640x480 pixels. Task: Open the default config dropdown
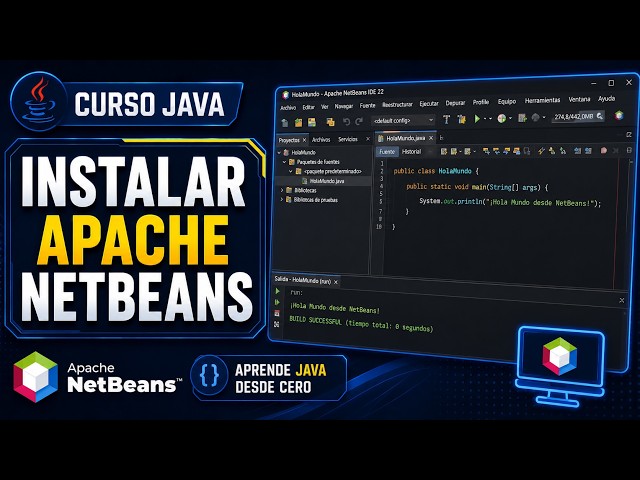tap(403, 120)
